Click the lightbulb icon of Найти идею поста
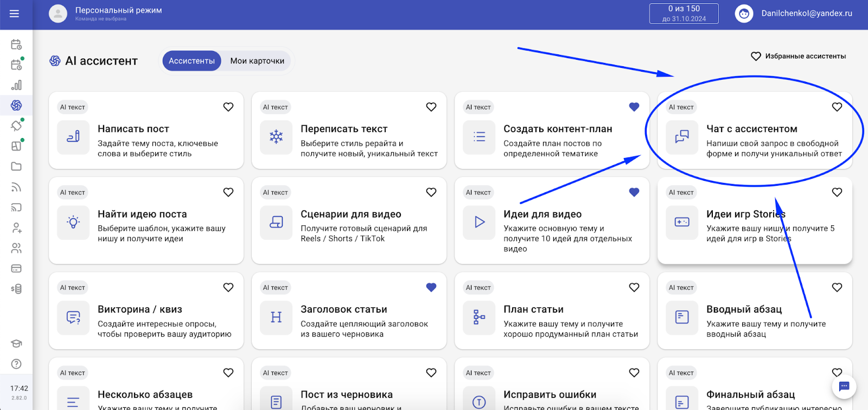 (x=73, y=222)
